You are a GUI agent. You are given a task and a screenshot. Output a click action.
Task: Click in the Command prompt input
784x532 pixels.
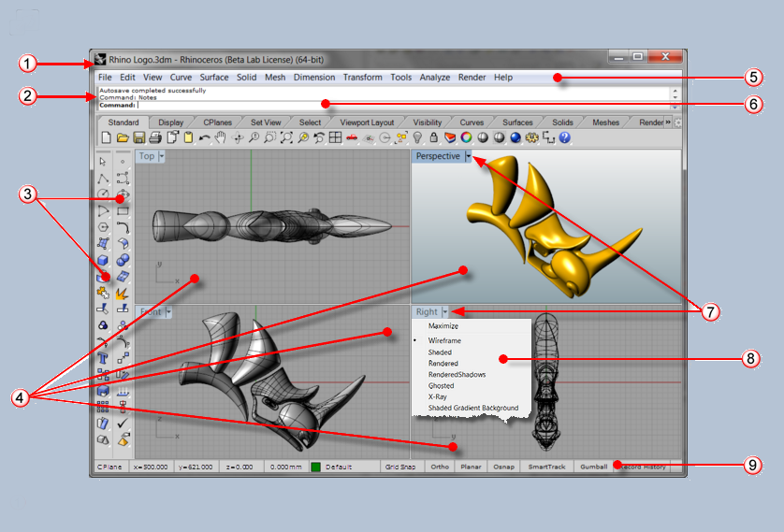(x=384, y=106)
